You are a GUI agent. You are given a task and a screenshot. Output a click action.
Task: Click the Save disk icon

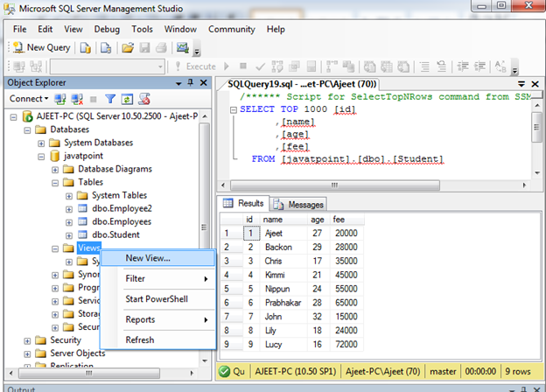[x=144, y=48]
